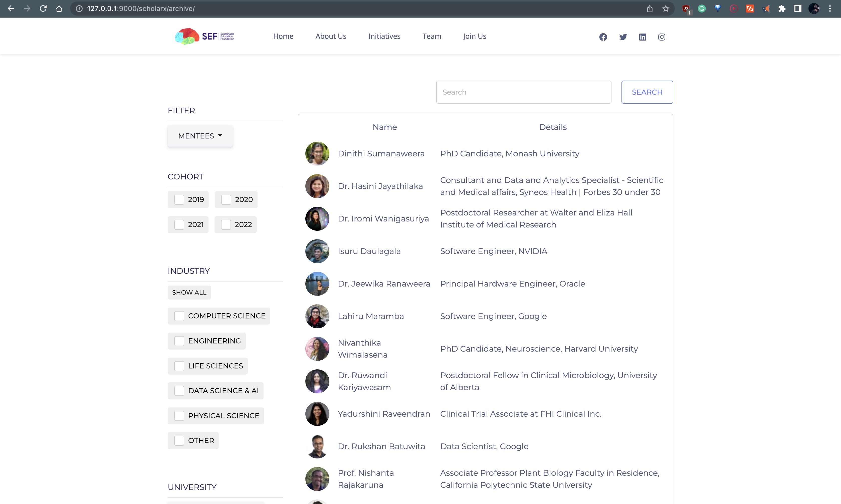Open Dinithi Sumanaweera's profile photo
Viewport: 841px width, 504px height.
[x=317, y=153]
